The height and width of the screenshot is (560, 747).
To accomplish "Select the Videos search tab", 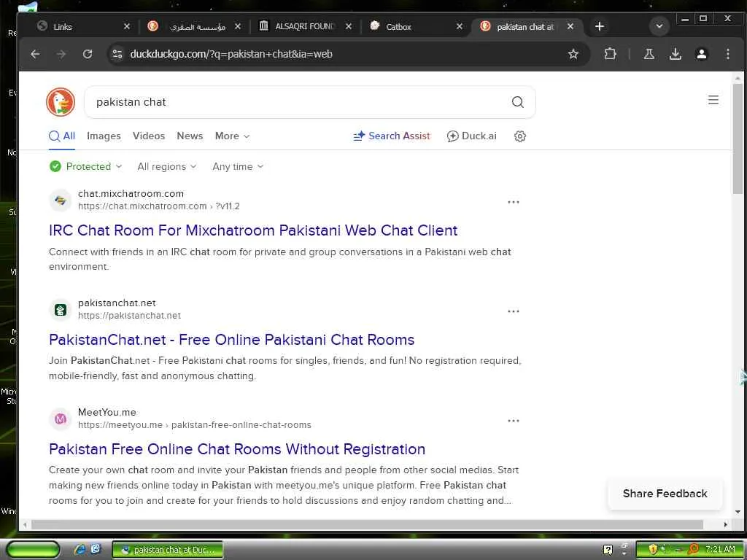I will (149, 136).
